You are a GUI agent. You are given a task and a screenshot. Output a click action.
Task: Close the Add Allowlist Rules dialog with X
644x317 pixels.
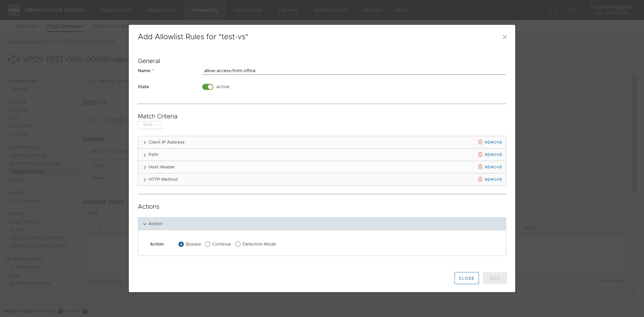click(504, 37)
